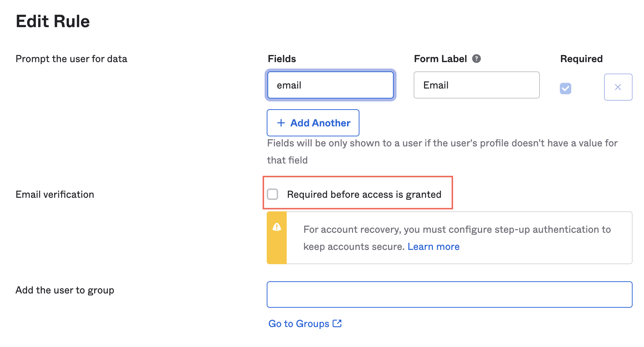This screenshot has height=347, width=644.
Task: Uncheck the Required checkbox for email field
Action: [565, 88]
